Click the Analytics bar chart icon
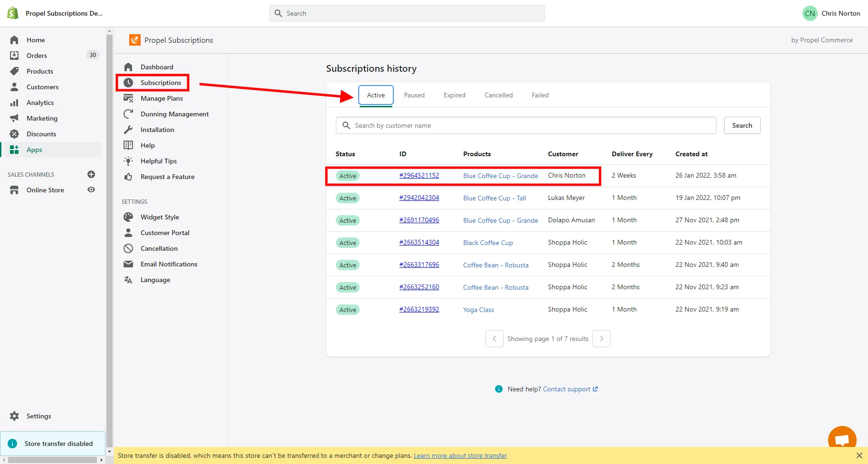The width and height of the screenshot is (868, 464). coord(14,103)
